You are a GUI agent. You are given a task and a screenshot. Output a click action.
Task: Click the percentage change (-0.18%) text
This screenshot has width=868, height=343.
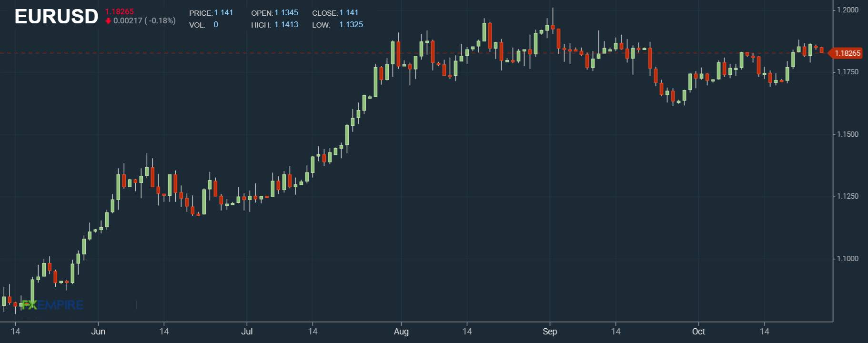[160, 21]
